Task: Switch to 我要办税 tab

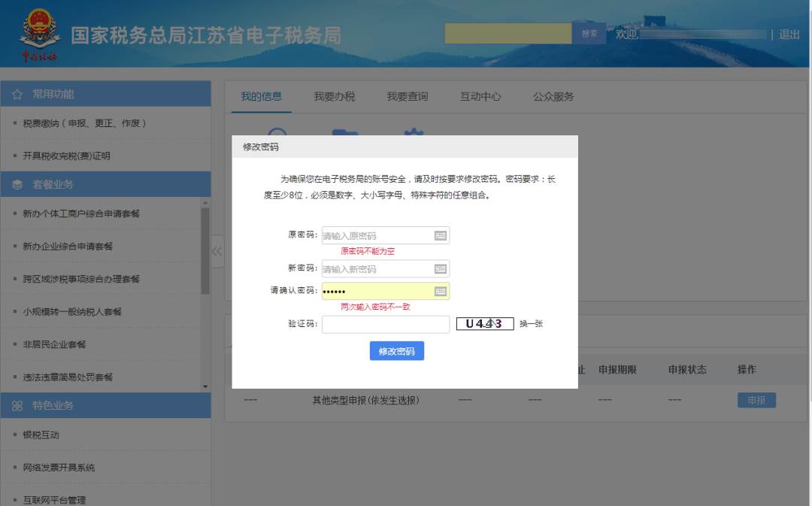Action: tap(334, 97)
